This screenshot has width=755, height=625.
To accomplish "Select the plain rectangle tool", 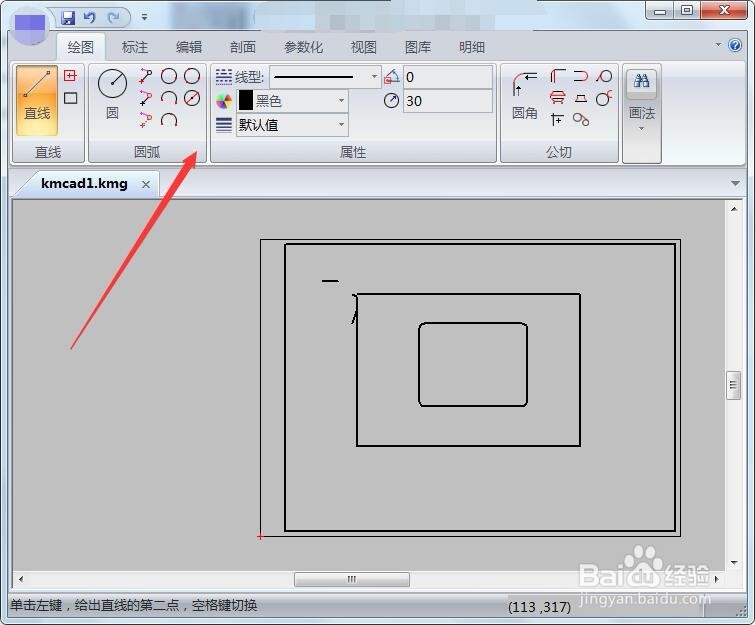I will click(x=70, y=98).
